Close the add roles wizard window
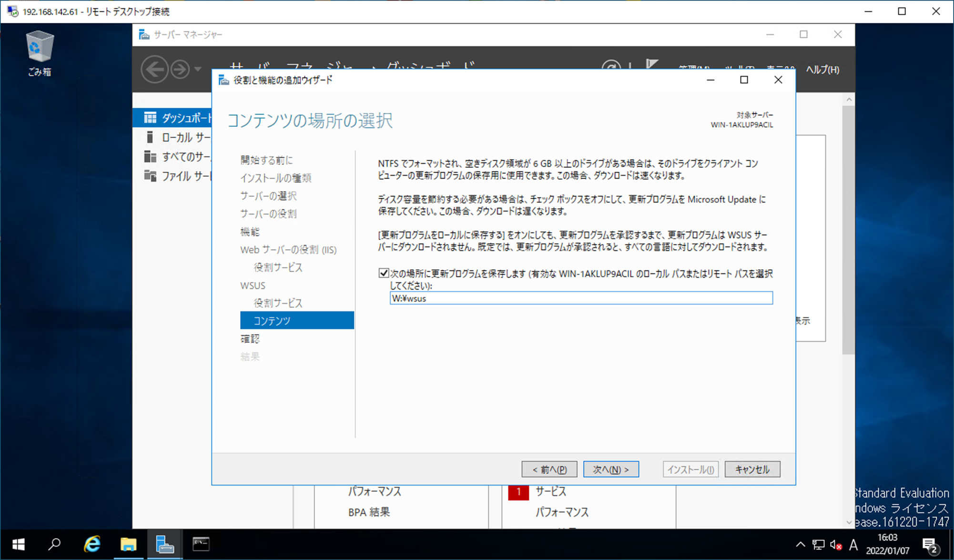 [x=778, y=80]
